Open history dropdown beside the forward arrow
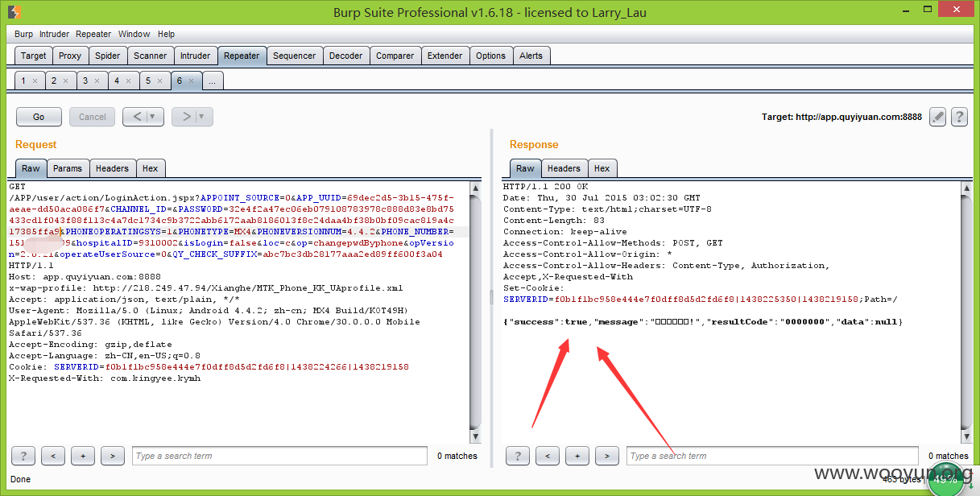Viewport: 980px width, 496px height. (x=204, y=117)
